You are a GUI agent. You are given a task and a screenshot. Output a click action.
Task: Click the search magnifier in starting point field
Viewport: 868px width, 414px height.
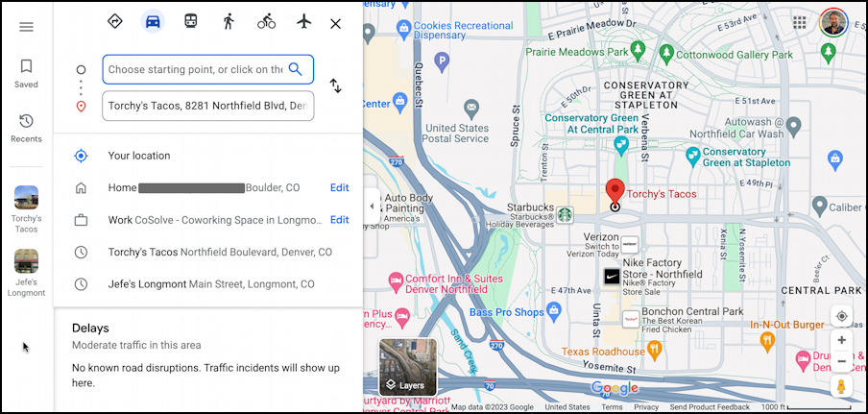tap(296, 69)
